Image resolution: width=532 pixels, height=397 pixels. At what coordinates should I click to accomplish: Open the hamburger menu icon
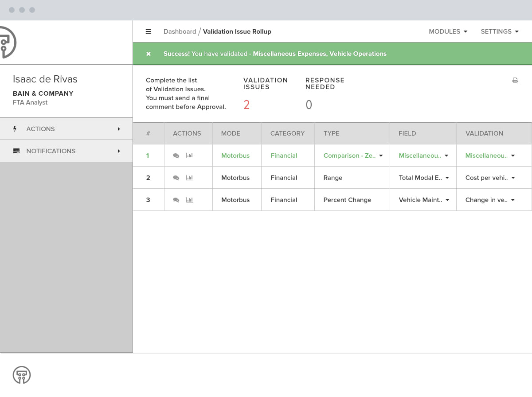tap(149, 31)
